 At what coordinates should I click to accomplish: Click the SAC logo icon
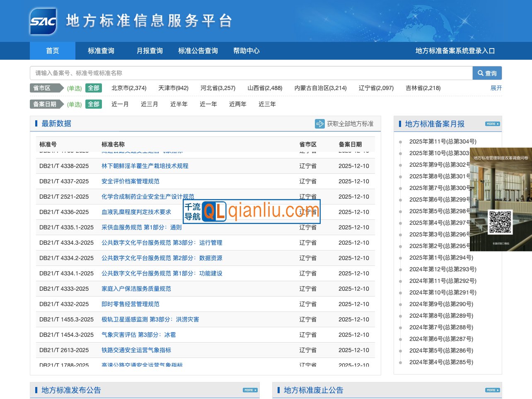coord(43,21)
